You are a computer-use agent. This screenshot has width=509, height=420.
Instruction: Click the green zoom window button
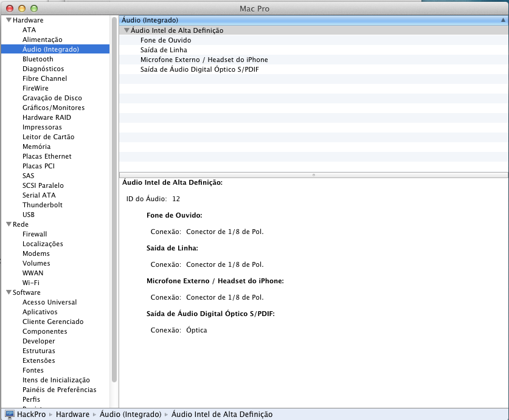coord(33,9)
